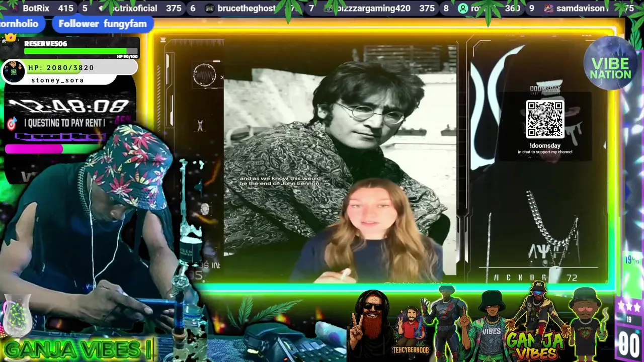
Task: Click the Vibe Nation globe logo
Action: pyautogui.click(x=610, y=63)
